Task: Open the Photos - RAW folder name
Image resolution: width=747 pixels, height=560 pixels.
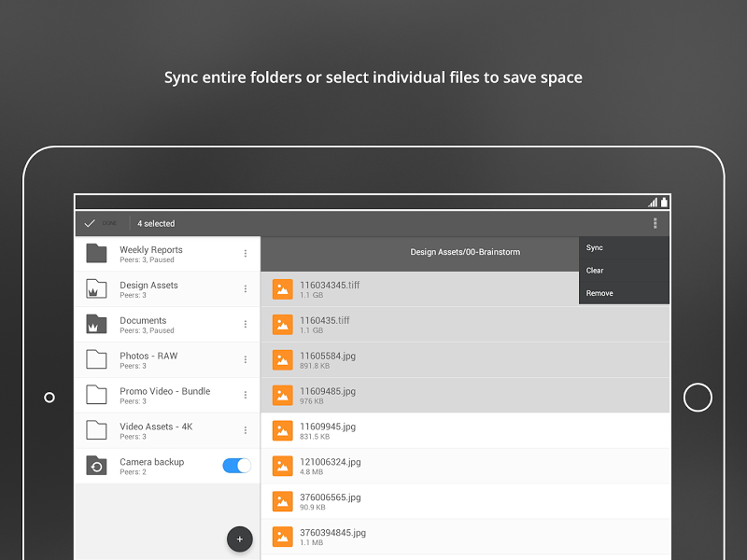Action: [x=148, y=356]
